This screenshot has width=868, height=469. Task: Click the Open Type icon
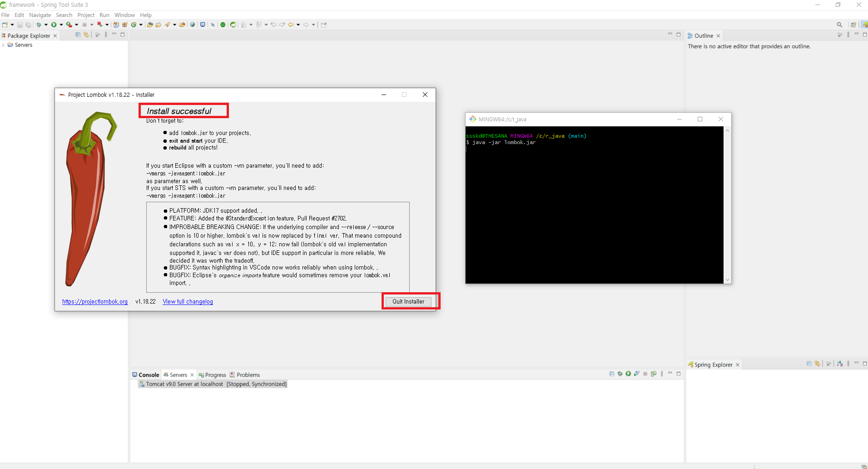[x=150, y=25]
